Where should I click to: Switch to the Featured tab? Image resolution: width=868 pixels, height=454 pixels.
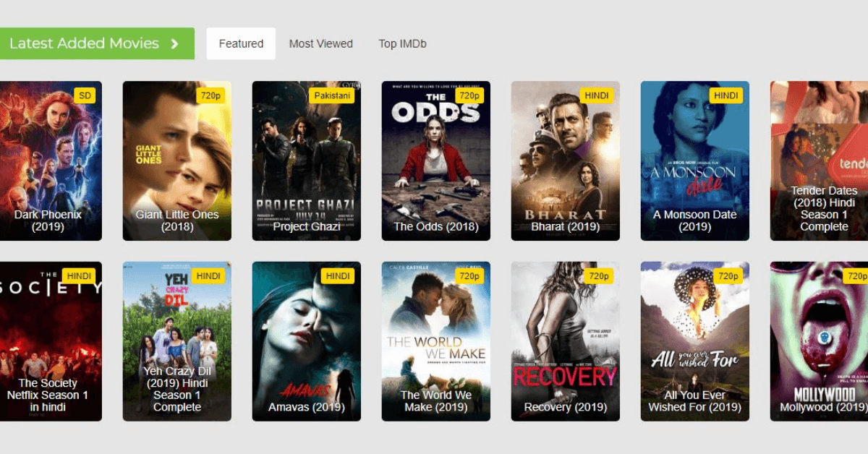coord(241,43)
